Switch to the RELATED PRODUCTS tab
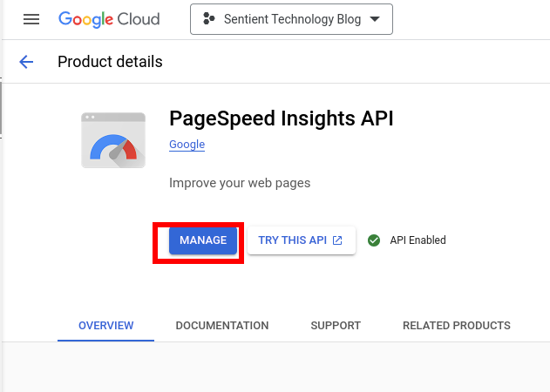 (457, 326)
